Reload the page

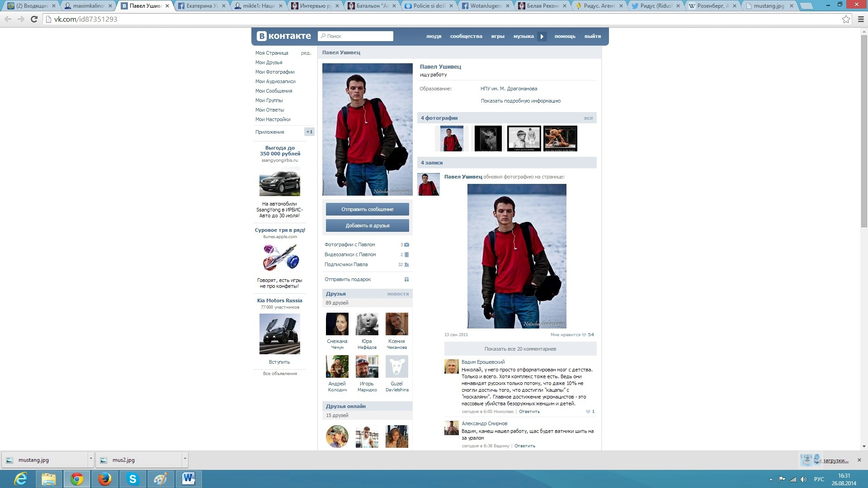coord(34,19)
